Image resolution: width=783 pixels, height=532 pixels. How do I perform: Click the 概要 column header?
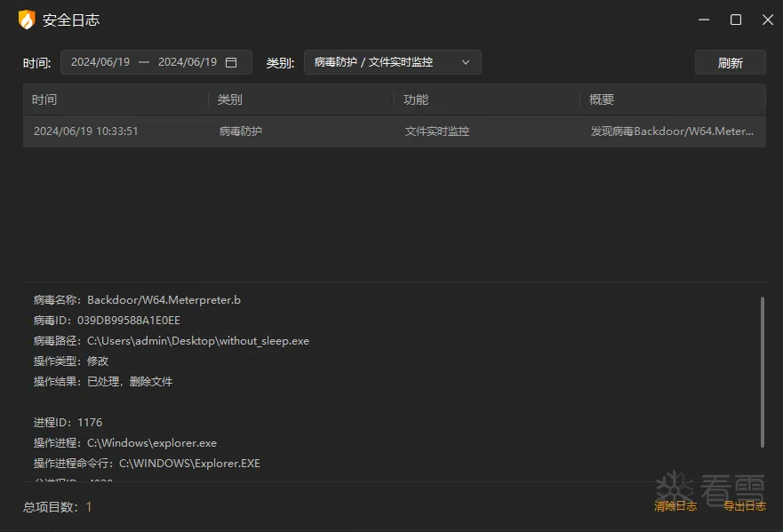point(673,99)
